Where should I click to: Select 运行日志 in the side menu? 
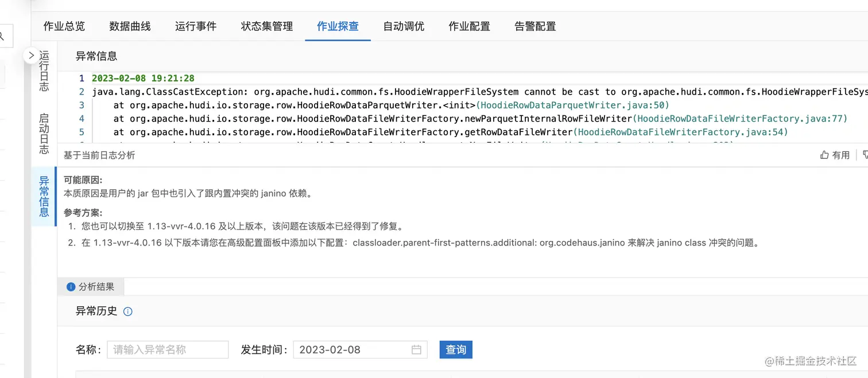[44, 71]
